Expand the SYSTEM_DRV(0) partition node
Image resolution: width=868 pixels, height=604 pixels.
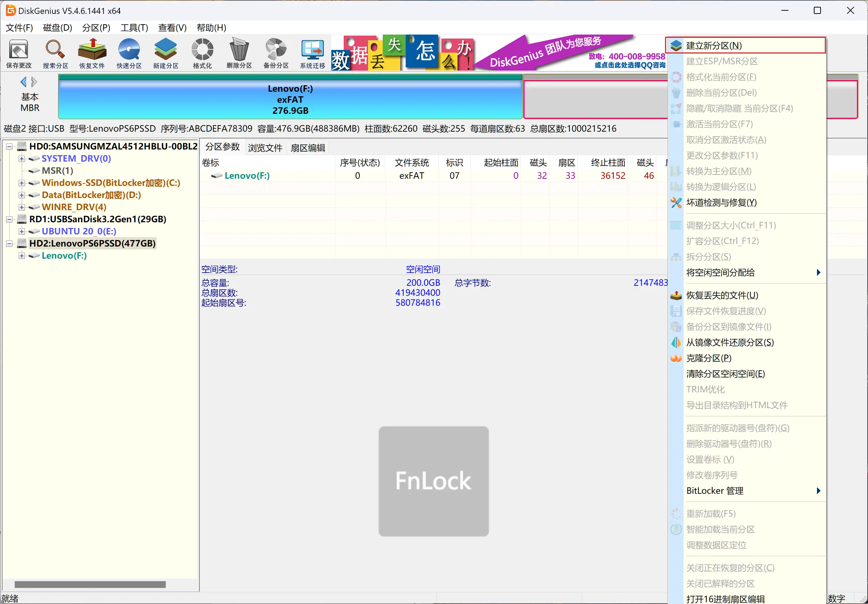click(x=21, y=158)
